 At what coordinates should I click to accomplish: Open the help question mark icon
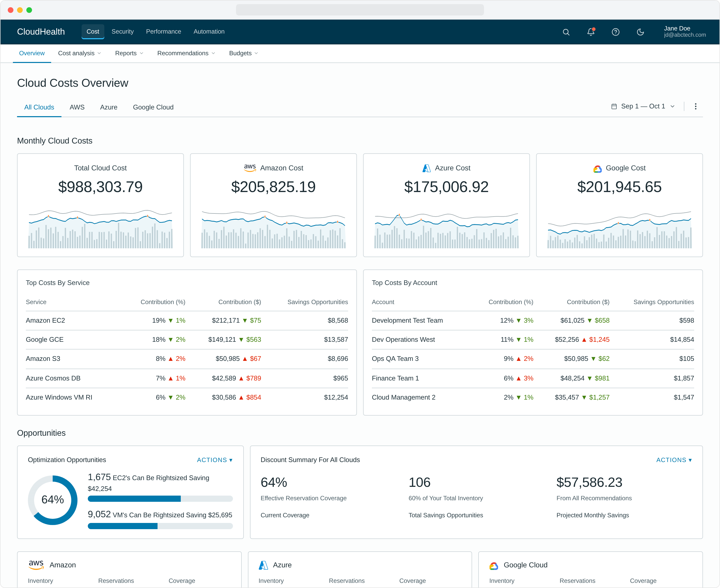616,32
